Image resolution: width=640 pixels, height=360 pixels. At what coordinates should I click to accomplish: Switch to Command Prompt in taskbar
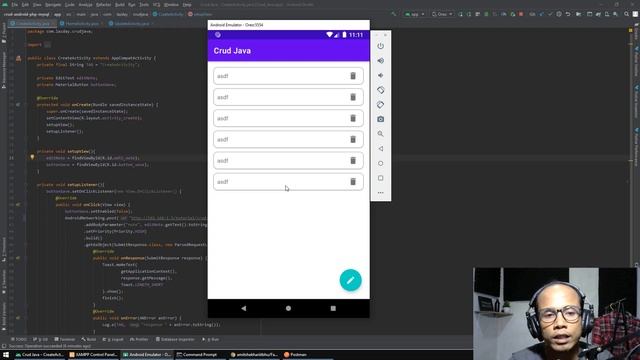[199, 355]
